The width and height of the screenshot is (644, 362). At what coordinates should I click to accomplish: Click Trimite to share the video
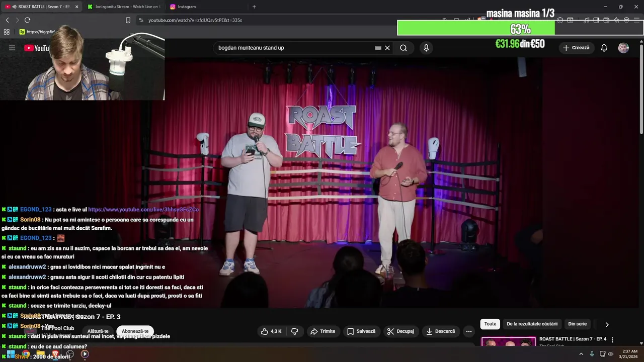(x=323, y=331)
